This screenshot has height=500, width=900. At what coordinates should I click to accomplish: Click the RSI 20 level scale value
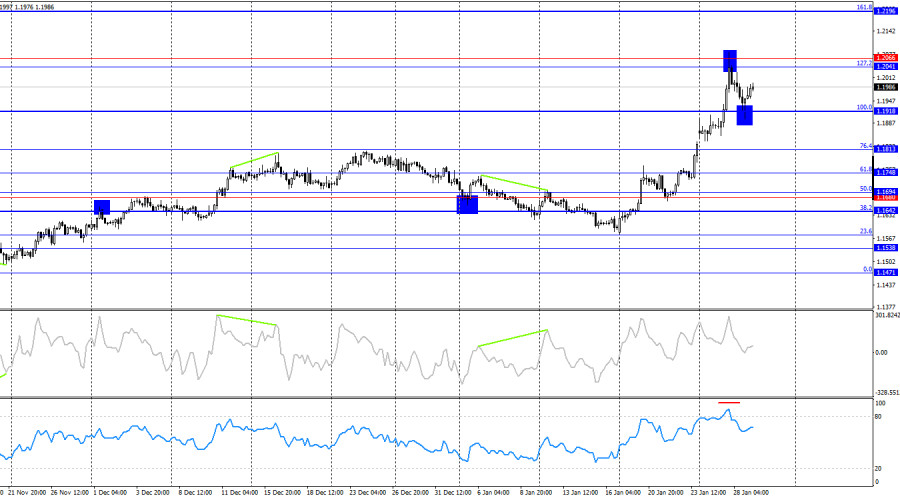tap(878, 469)
